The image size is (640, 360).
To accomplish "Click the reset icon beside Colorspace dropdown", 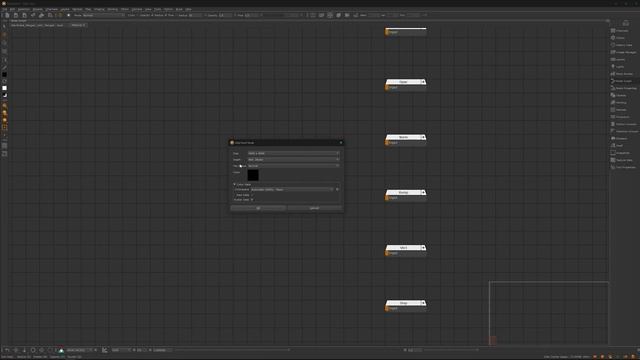I will pyautogui.click(x=337, y=189).
